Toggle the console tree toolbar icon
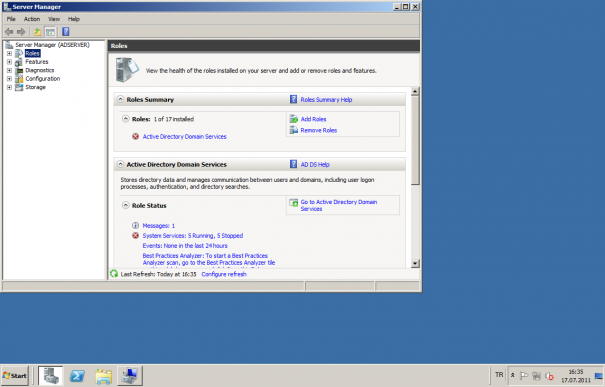This screenshot has height=387, width=605. click(50, 32)
